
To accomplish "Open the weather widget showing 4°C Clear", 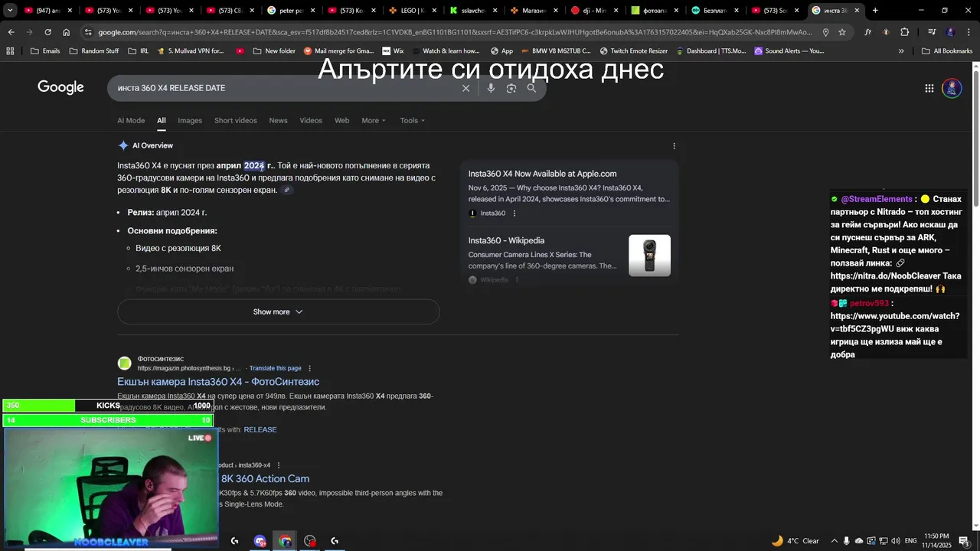I will point(795,540).
